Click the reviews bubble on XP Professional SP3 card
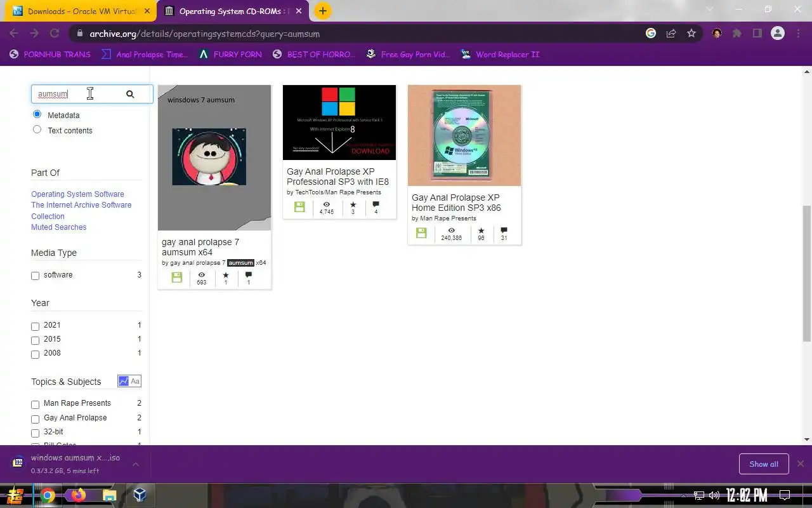Viewport: 812px width, 508px height. (x=376, y=204)
